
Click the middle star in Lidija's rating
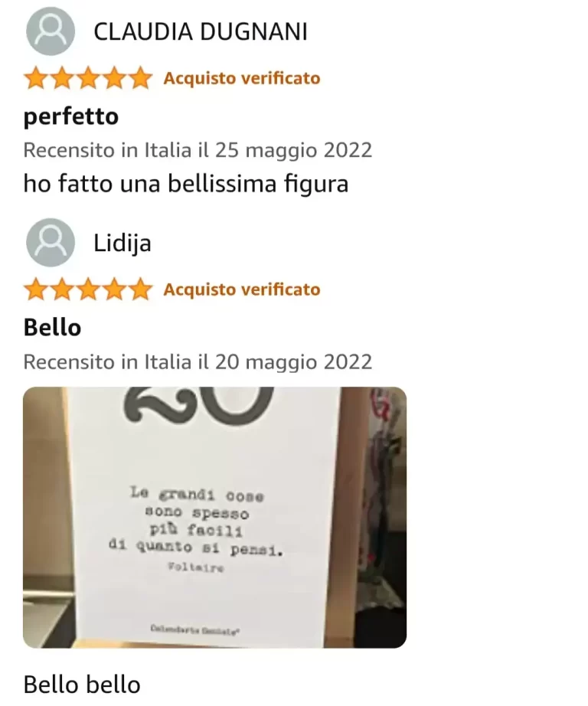coord(88,289)
